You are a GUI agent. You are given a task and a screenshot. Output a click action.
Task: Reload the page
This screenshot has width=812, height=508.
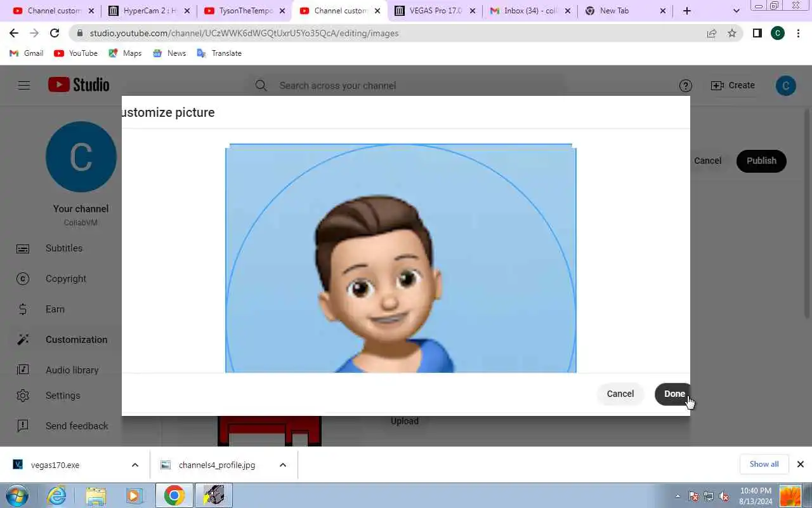click(x=55, y=33)
